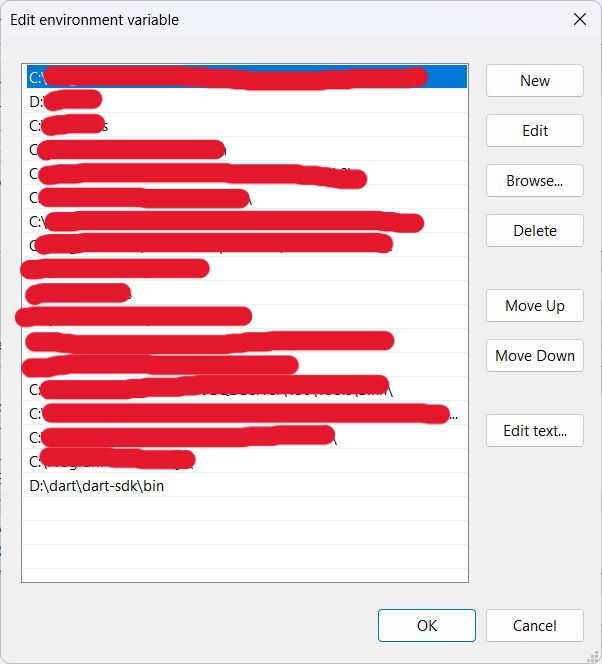The width and height of the screenshot is (602, 664).
Task: Select the truncated path entry ending with ellipsis
Action: [x=245, y=413]
